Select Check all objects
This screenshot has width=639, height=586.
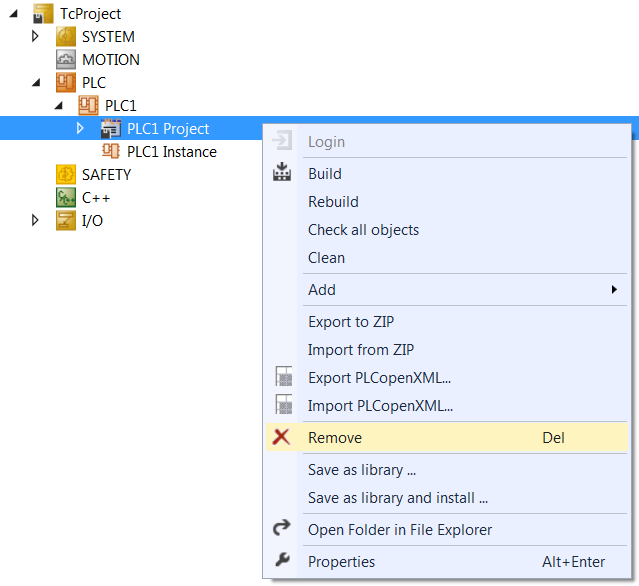click(x=447, y=230)
